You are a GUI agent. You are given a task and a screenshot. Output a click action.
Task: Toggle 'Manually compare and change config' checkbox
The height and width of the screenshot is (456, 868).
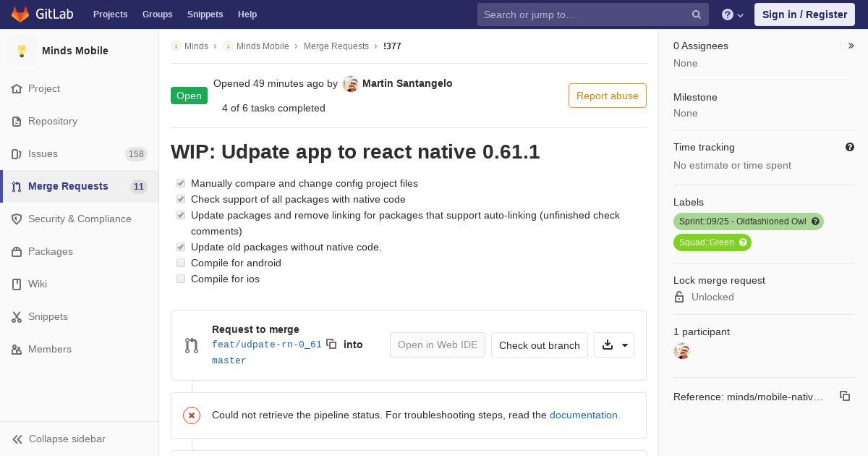click(x=181, y=183)
